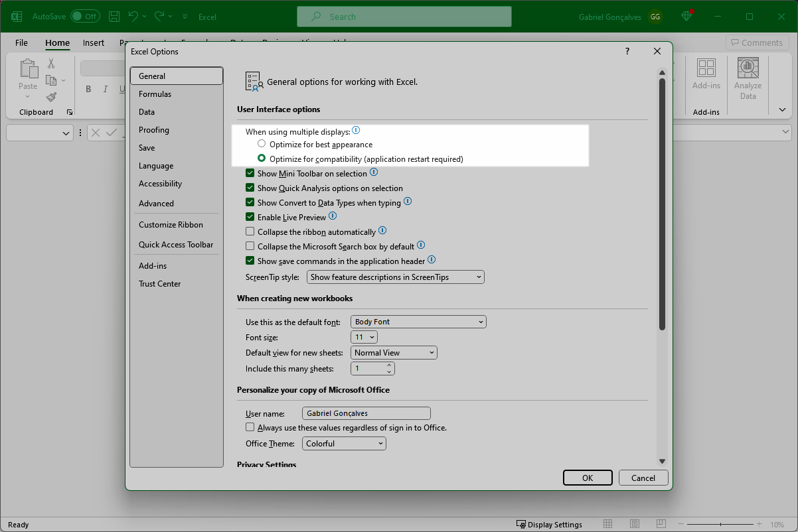
Task: Open the Paste options arrow
Action: (28, 96)
